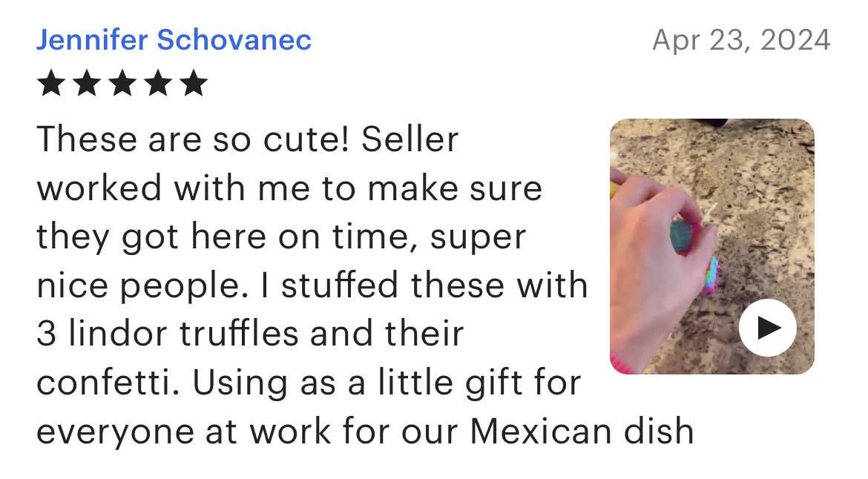Select the third rating star
Image resolution: width=868 pixels, height=479 pixels.
pyautogui.click(x=122, y=84)
